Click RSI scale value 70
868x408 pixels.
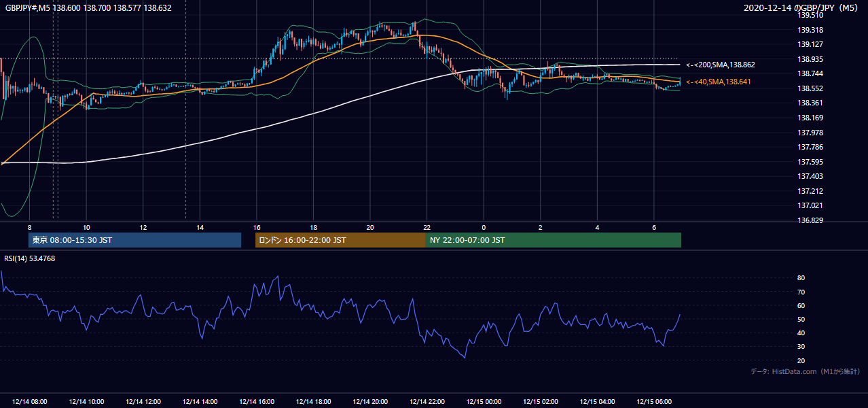(801, 292)
